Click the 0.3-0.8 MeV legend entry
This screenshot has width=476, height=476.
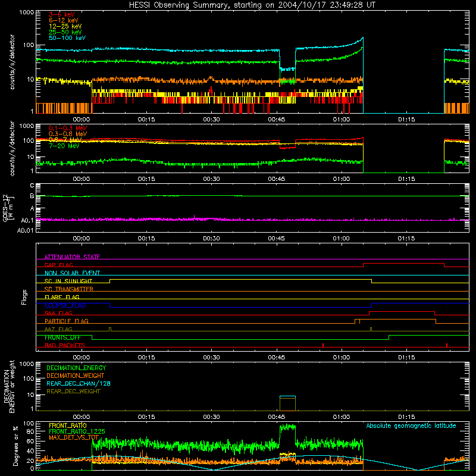(x=68, y=134)
